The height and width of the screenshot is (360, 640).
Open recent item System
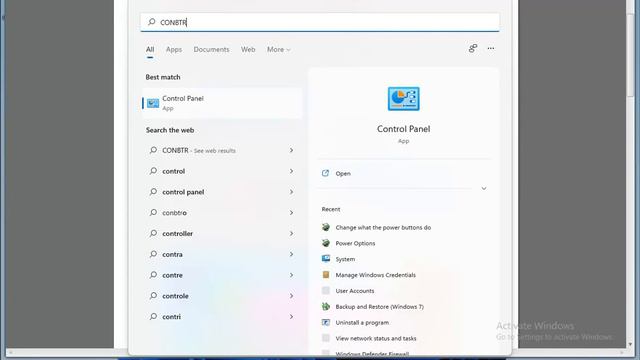click(x=345, y=259)
